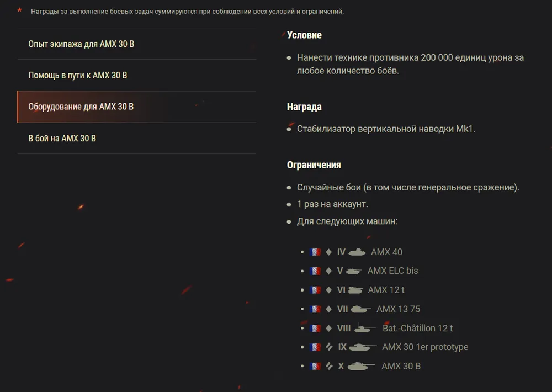This screenshot has height=392, width=552.
Task: Open the 'Опыт экипажа для AMX 30 B' tab
Action: [x=81, y=44]
